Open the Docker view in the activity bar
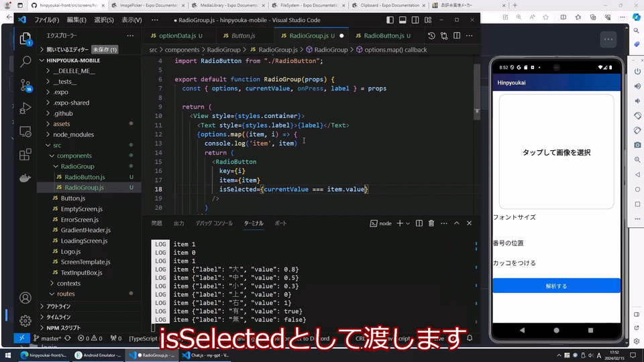Screen dimensions: 644x362 coord(25,178)
